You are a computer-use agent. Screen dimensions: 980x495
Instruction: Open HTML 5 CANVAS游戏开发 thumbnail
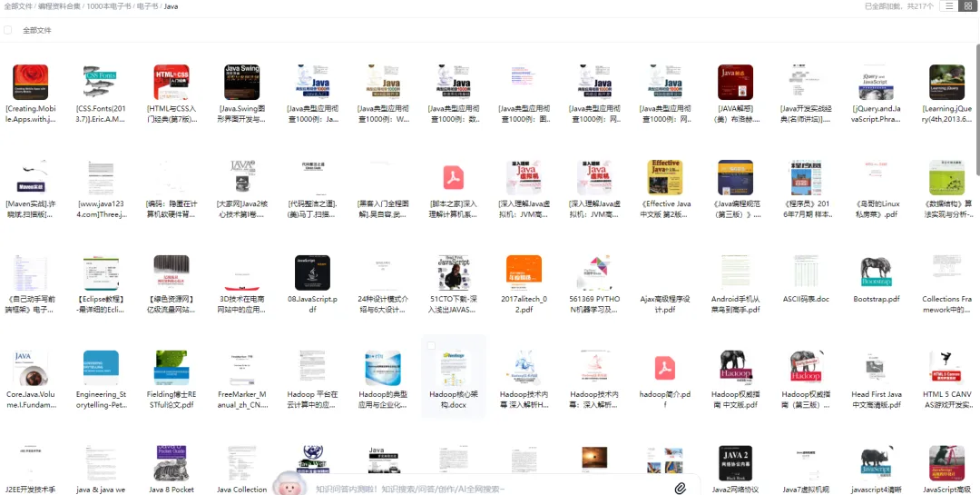(946, 367)
